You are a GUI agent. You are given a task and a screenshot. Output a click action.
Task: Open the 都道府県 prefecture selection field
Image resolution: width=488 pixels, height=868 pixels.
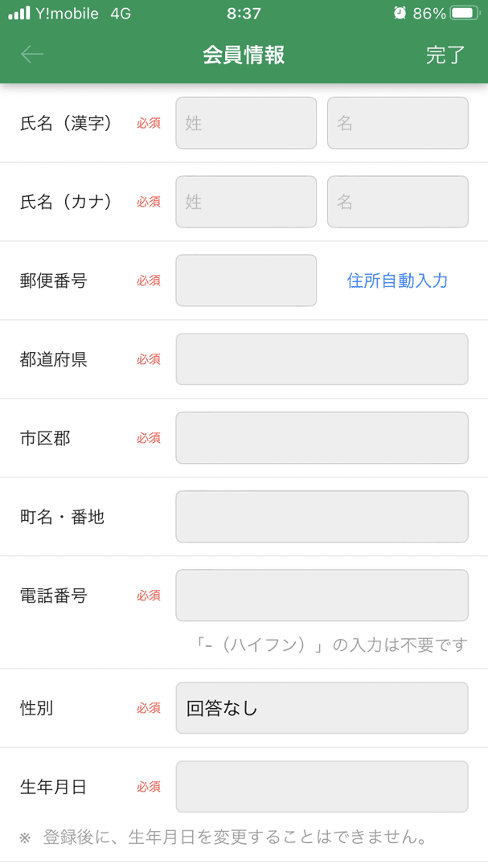click(x=322, y=359)
